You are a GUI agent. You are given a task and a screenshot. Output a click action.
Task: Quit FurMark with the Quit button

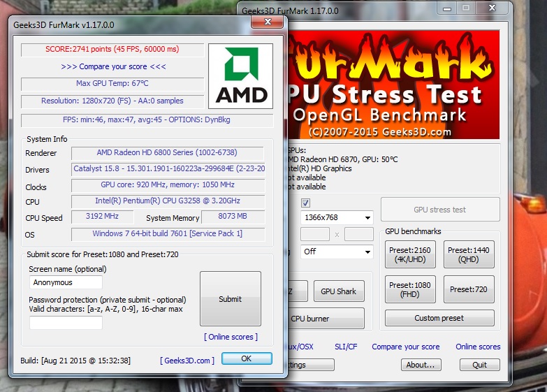480,365
